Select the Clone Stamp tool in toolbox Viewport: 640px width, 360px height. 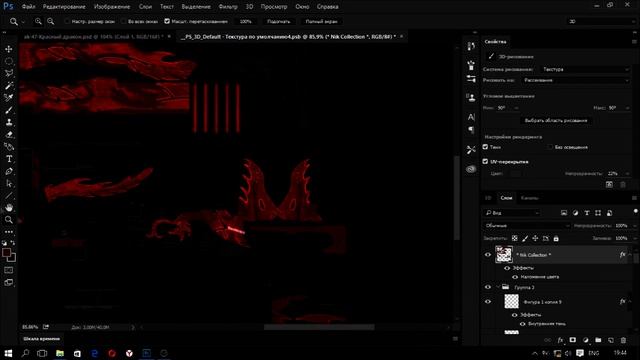[9, 122]
